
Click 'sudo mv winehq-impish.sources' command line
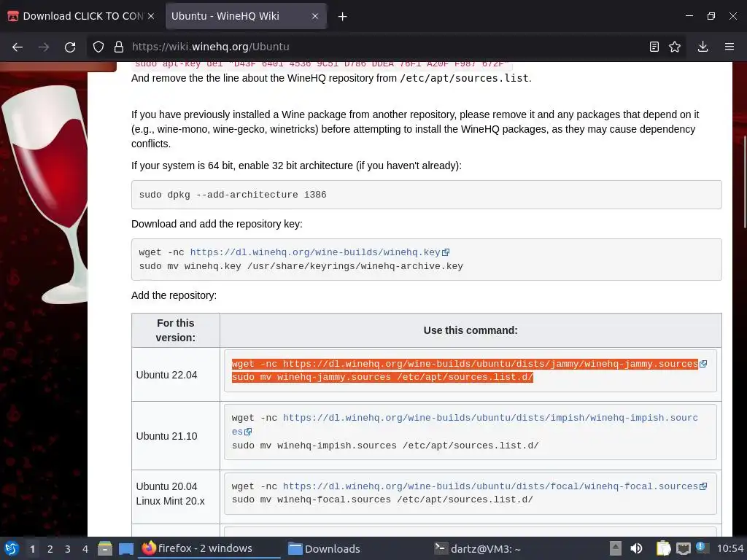click(x=385, y=446)
